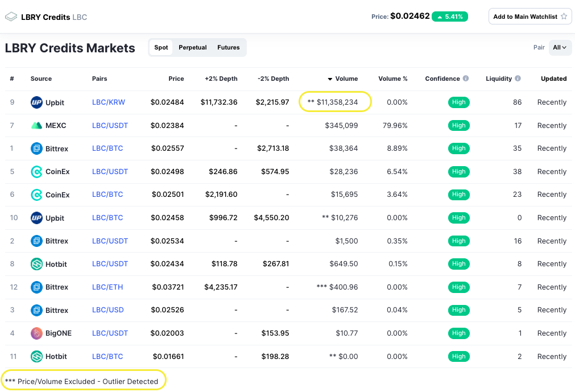Open Bittrex LBC/ETH pair link
Screen dimensions: 575x392
click(x=107, y=287)
